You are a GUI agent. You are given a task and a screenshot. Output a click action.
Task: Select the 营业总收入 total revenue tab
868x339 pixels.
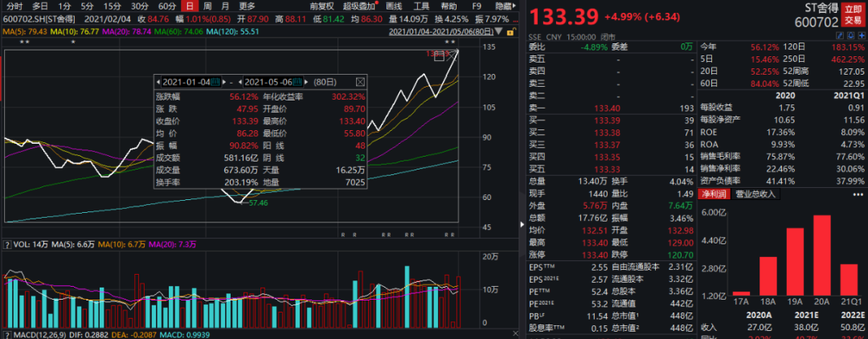point(755,194)
